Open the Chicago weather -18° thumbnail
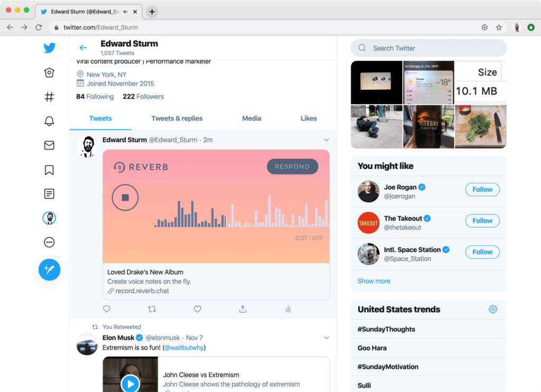The image size is (541, 392). (x=428, y=82)
